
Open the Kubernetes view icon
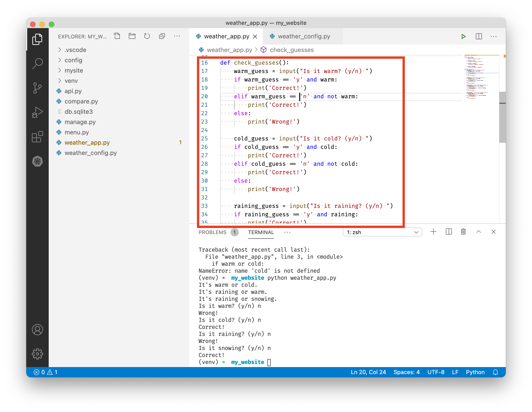coord(37,161)
